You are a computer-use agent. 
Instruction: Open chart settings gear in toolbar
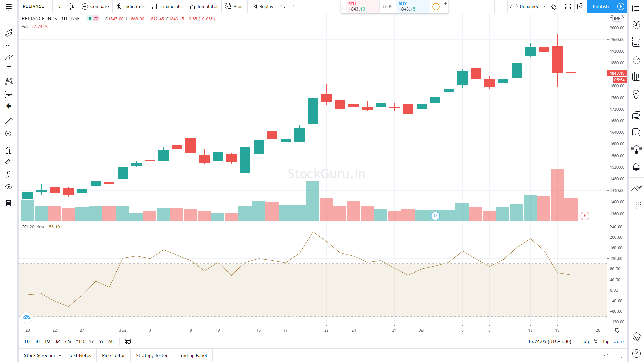click(555, 6)
